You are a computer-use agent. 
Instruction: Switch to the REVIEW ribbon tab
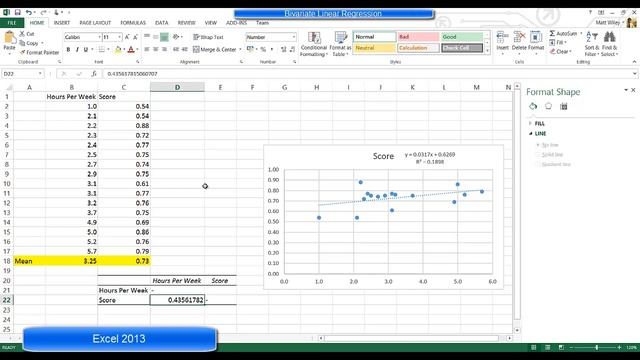(x=187, y=23)
